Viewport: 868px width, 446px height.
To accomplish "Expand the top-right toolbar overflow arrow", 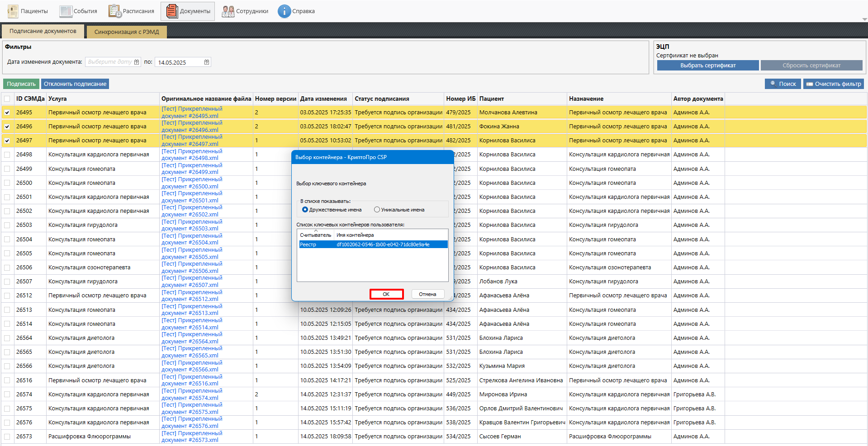I will [864, 19].
